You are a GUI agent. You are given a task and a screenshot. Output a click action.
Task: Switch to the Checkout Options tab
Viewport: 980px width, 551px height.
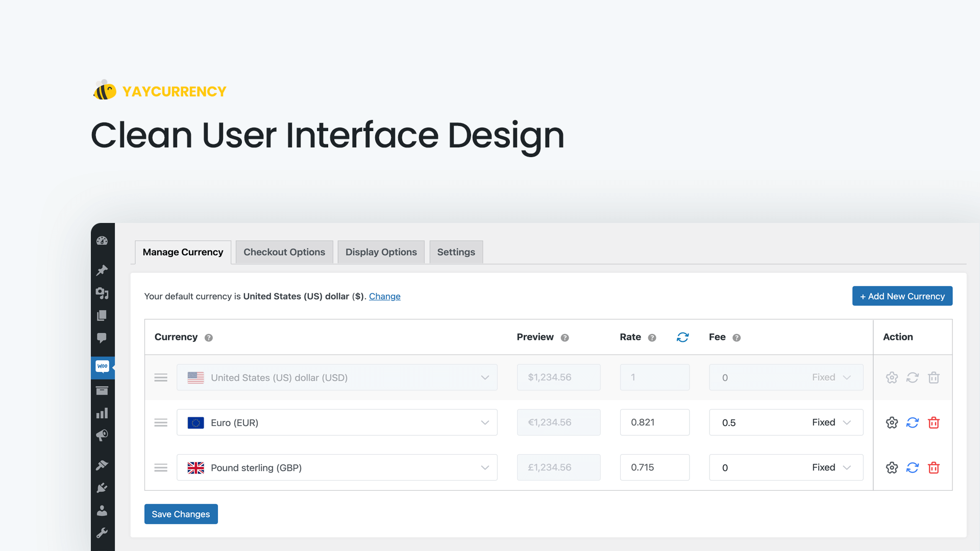click(x=283, y=252)
